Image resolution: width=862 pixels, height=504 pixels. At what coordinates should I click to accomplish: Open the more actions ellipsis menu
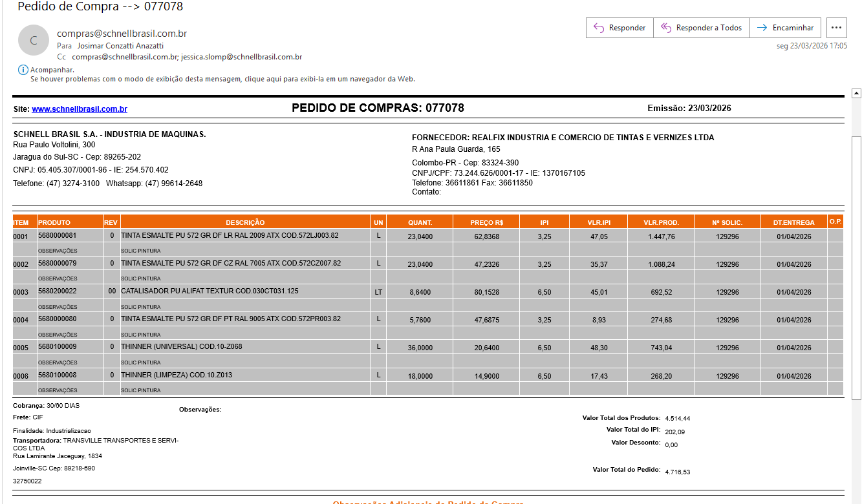tap(837, 28)
